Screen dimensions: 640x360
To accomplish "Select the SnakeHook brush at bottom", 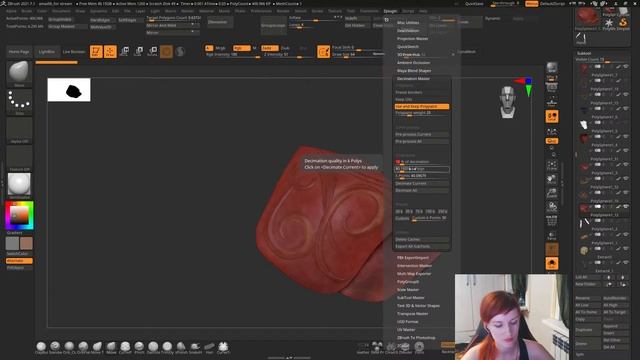I will pyautogui.click(x=195, y=347).
